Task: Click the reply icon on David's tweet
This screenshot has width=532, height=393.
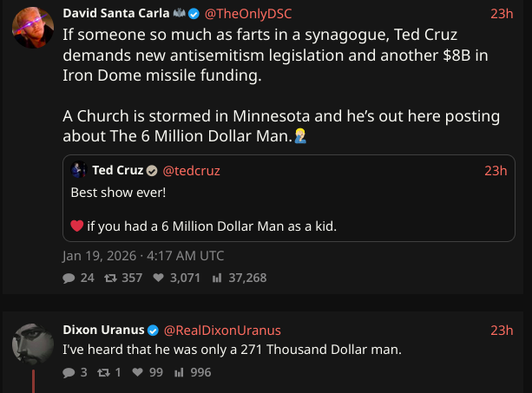Action: coord(69,278)
